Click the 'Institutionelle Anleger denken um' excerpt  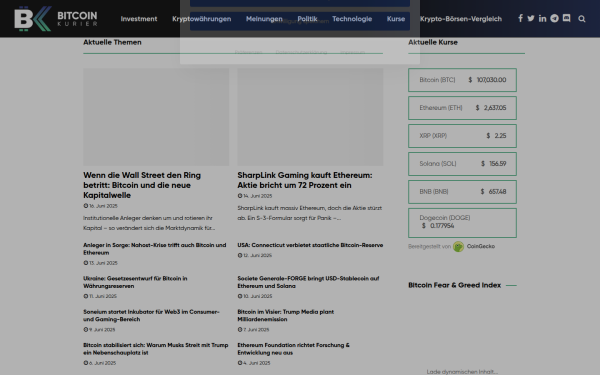149,223
